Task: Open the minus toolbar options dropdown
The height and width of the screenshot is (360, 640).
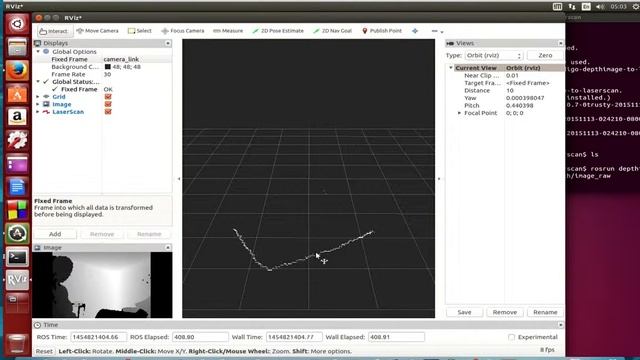Action: (437, 31)
